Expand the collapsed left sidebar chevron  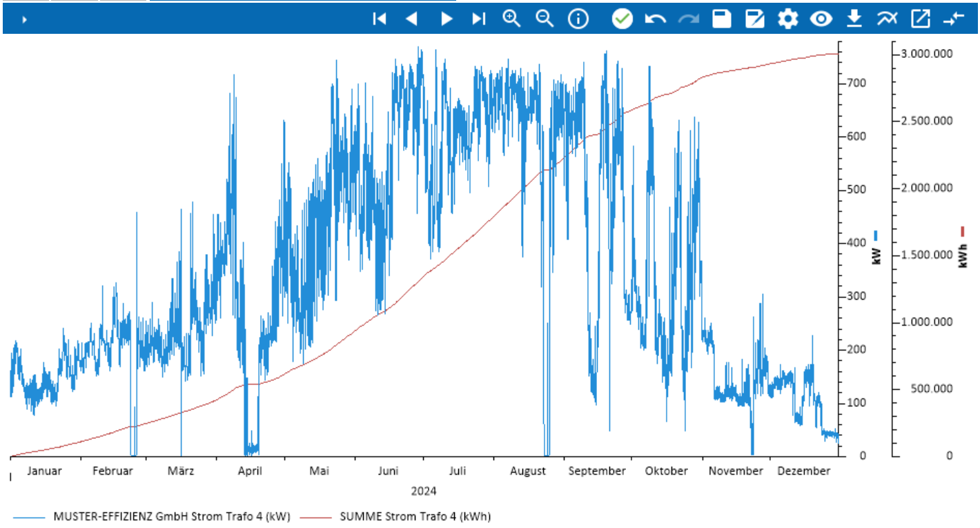click(x=25, y=19)
